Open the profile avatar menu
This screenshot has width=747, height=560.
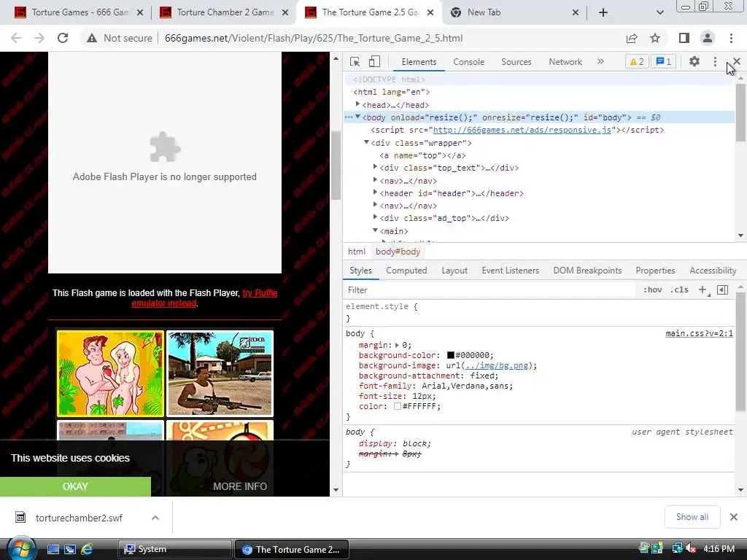click(708, 38)
